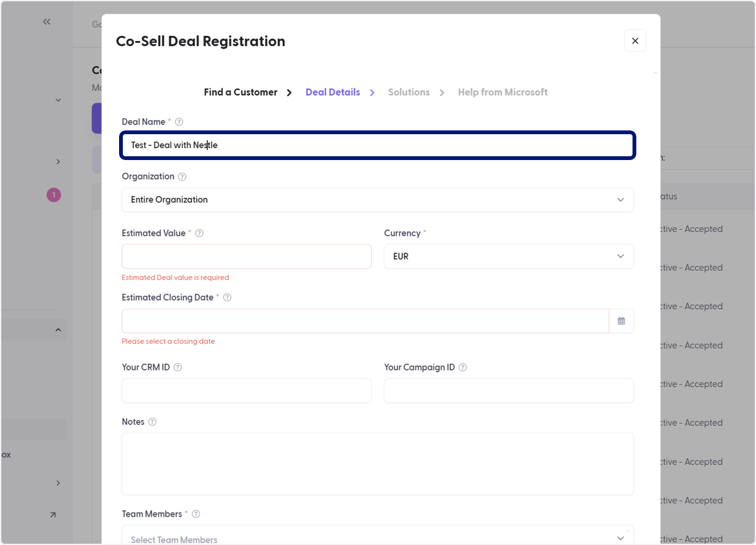Go to the Find a Customer step

pyautogui.click(x=241, y=92)
